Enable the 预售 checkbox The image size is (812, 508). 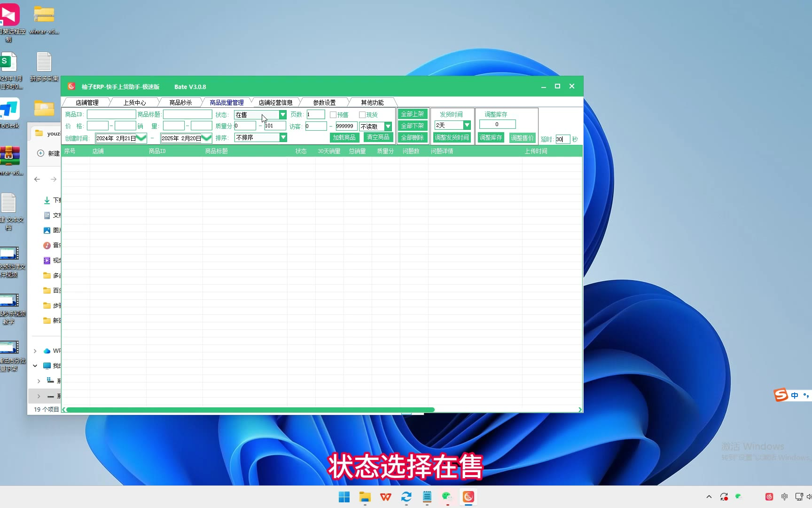pyautogui.click(x=333, y=115)
